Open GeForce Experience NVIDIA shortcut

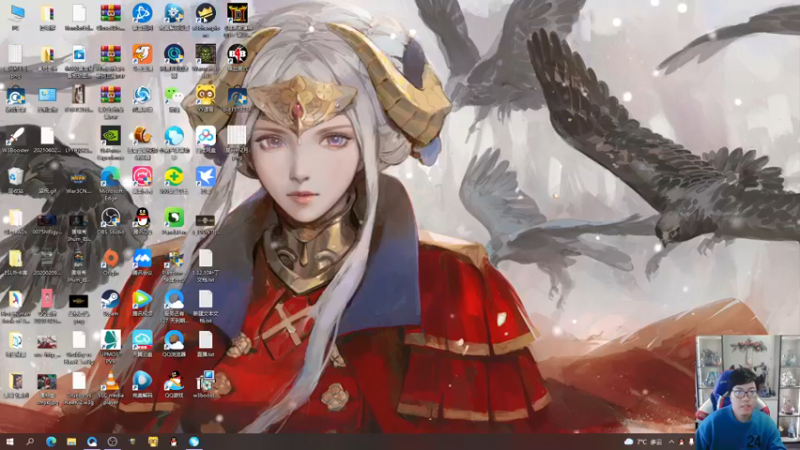tap(111, 136)
